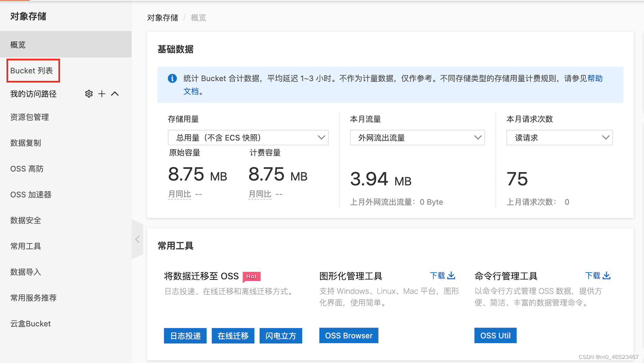Click the 3.94 MB traffic value

tap(381, 179)
